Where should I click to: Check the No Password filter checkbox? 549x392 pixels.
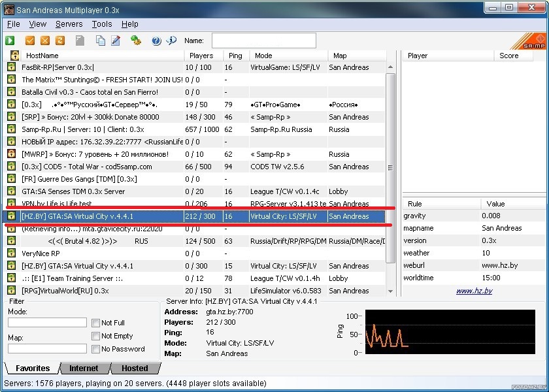click(96, 349)
